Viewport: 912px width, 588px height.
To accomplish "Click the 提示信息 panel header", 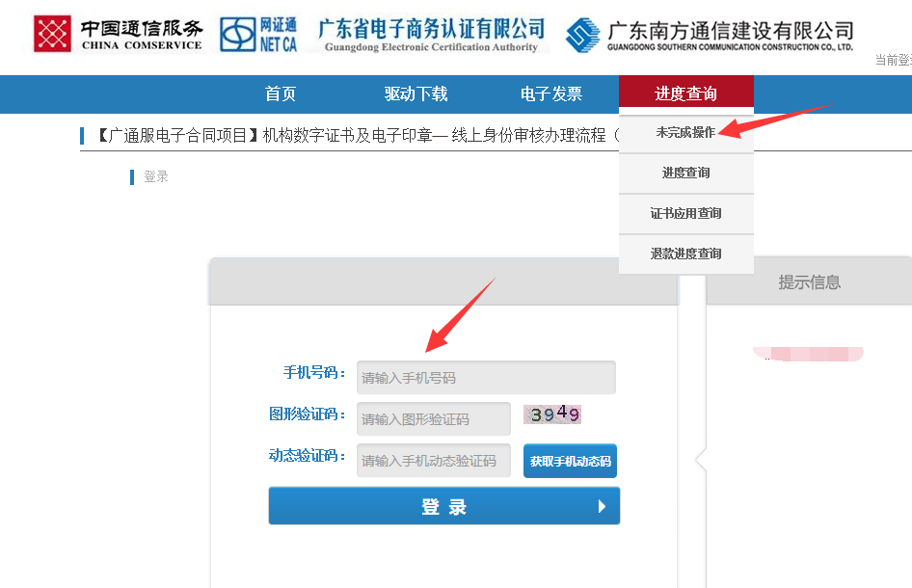I will click(809, 282).
